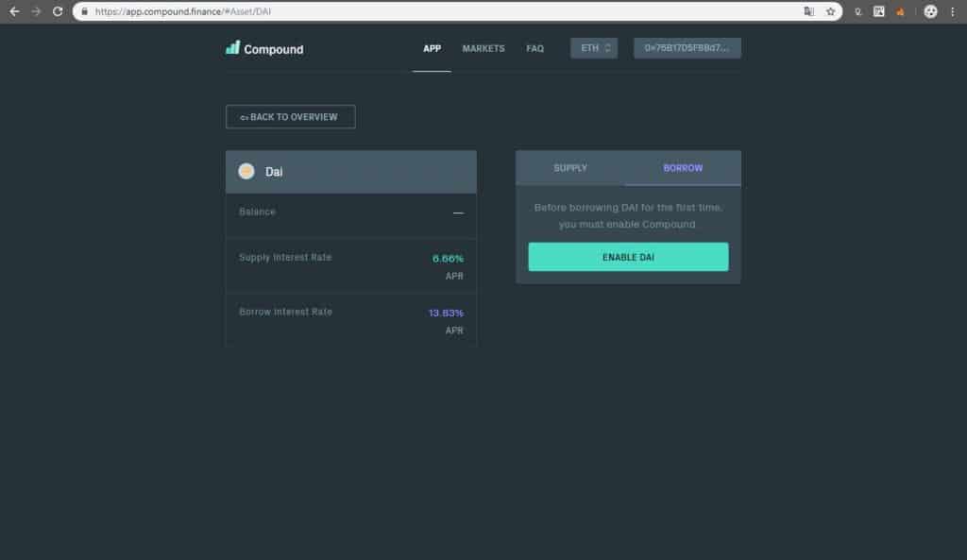Open the FAQ navigation tab
The image size is (967, 560).
click(x=534, y=49)
